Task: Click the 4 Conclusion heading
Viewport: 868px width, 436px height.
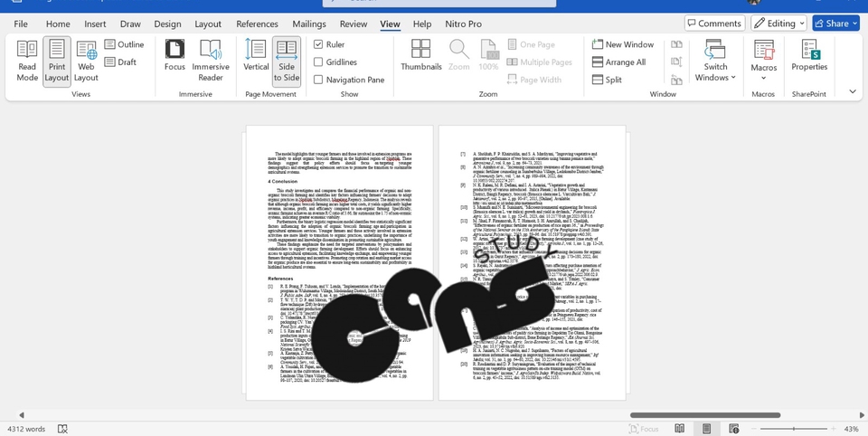Action: pos(282,181)
